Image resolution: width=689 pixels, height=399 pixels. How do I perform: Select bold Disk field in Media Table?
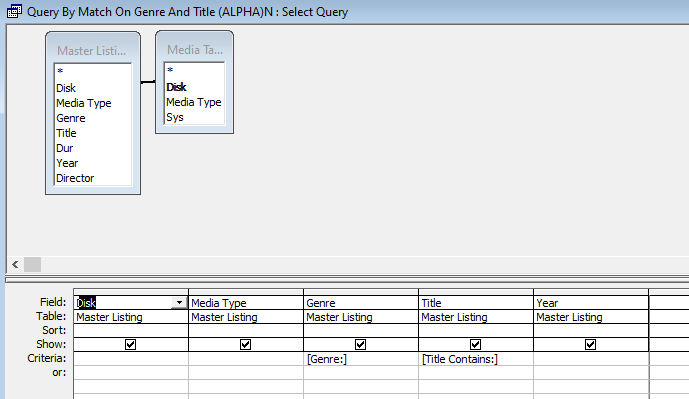(176, 87)
